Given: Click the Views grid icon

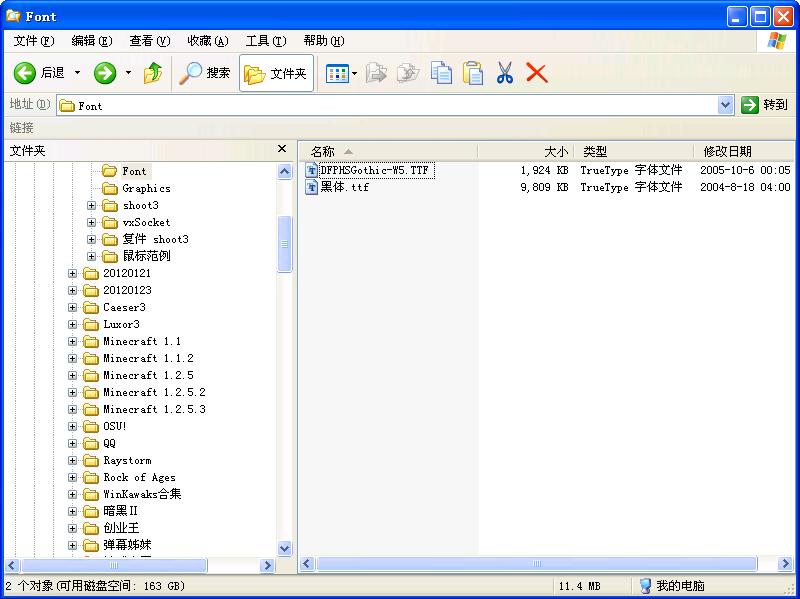Looking at the screenshot, I should click(x=337, y=73).
